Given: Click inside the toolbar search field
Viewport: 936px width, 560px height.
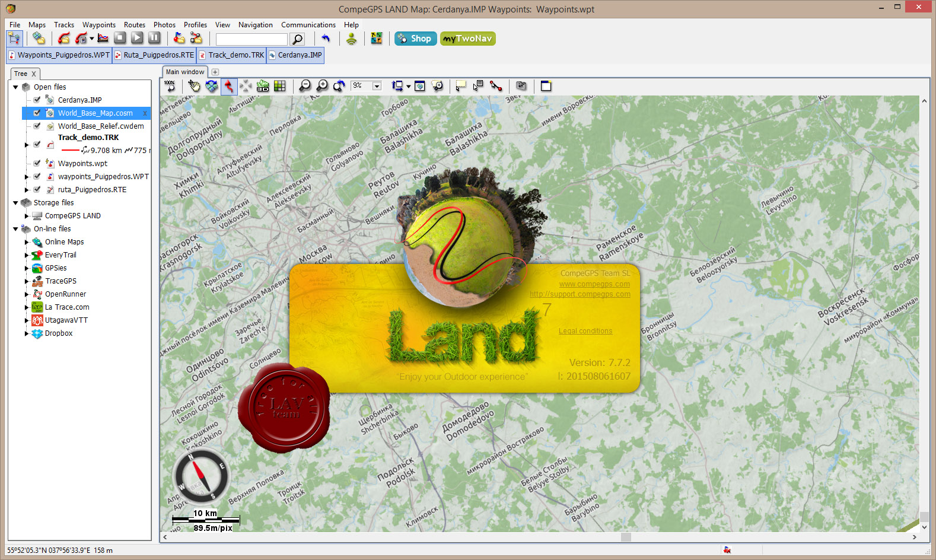Looking at the screenshot, I should point(251,39).
